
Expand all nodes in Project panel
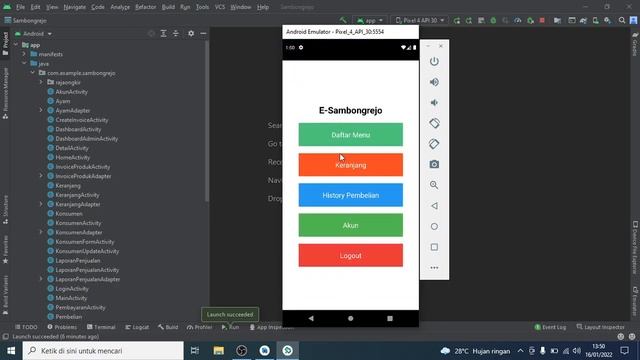(163, 33)
